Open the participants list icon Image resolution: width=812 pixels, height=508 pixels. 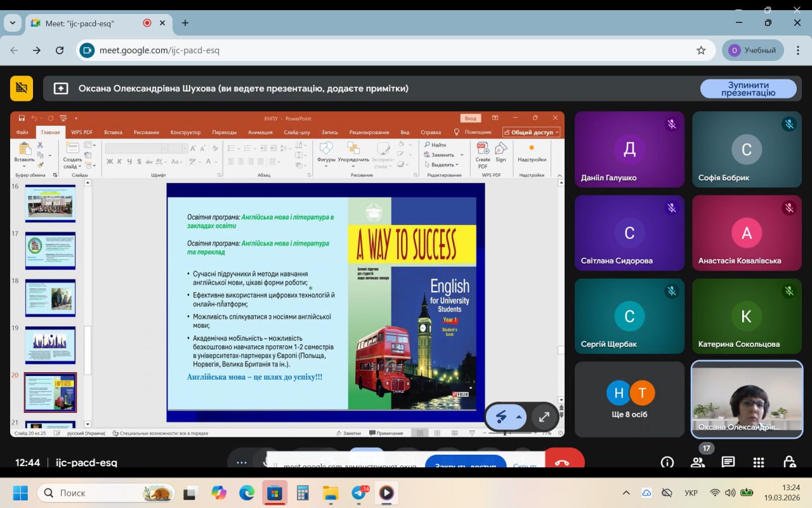click(698, 462)
